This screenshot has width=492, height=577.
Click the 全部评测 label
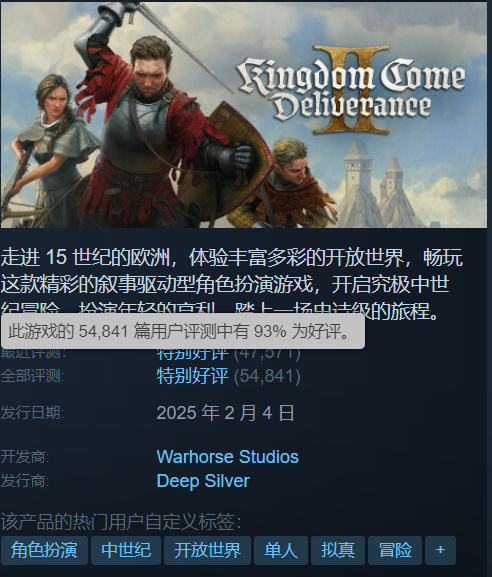pyautogui.click(x=32, y=376)
